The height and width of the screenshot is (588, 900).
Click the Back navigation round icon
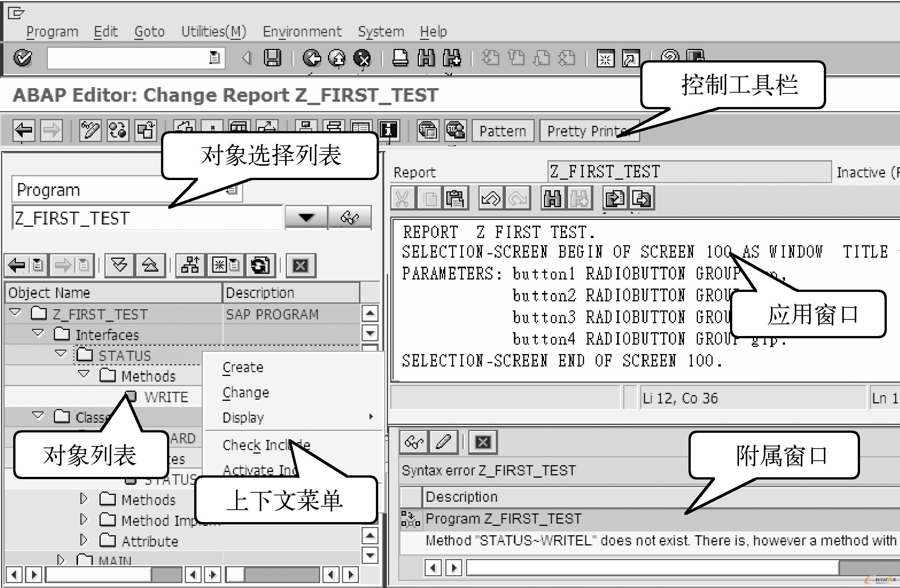312,58
